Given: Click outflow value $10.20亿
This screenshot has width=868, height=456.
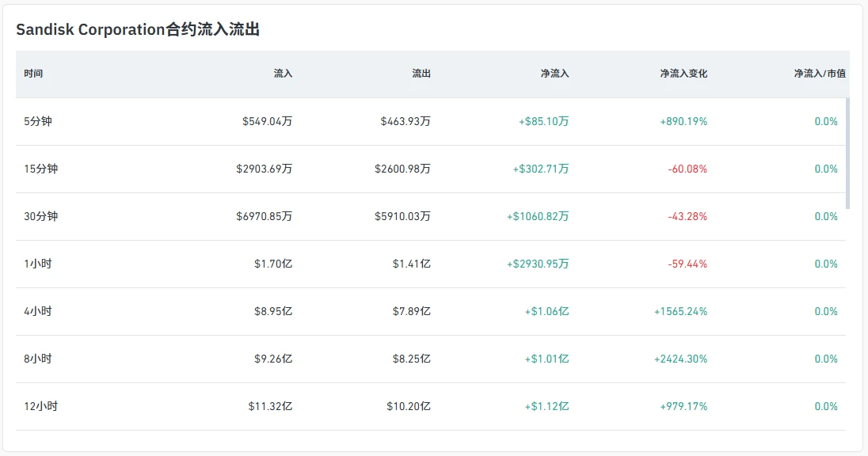Looking at the screenshot, I should 409,407.
